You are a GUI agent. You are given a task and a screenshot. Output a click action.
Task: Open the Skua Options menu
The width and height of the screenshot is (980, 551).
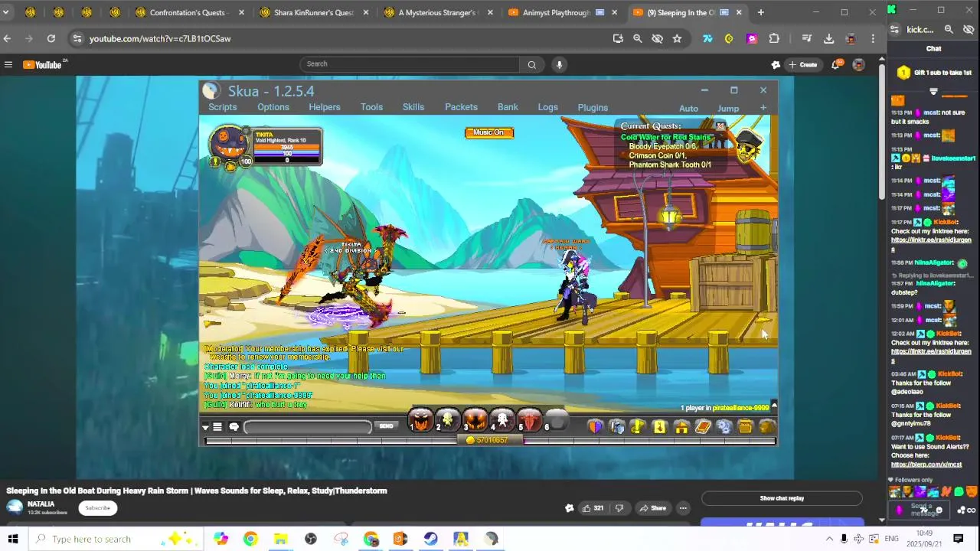273,107
